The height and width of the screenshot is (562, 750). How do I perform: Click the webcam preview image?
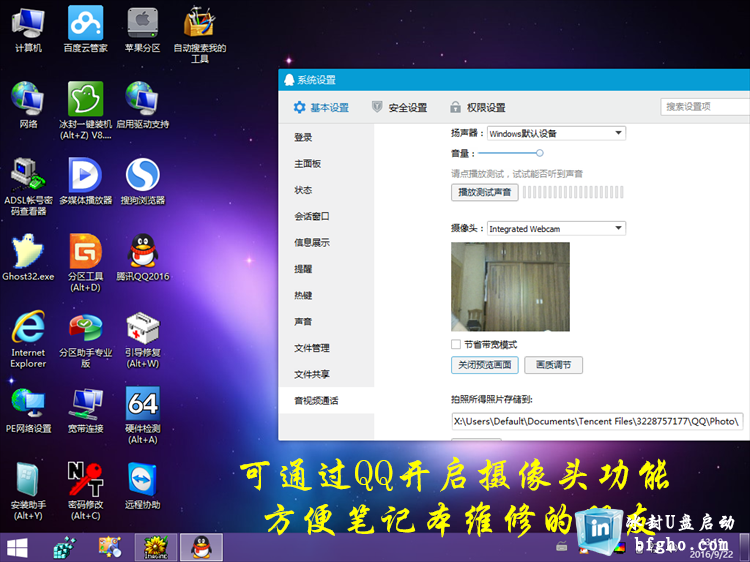point(510,287)
